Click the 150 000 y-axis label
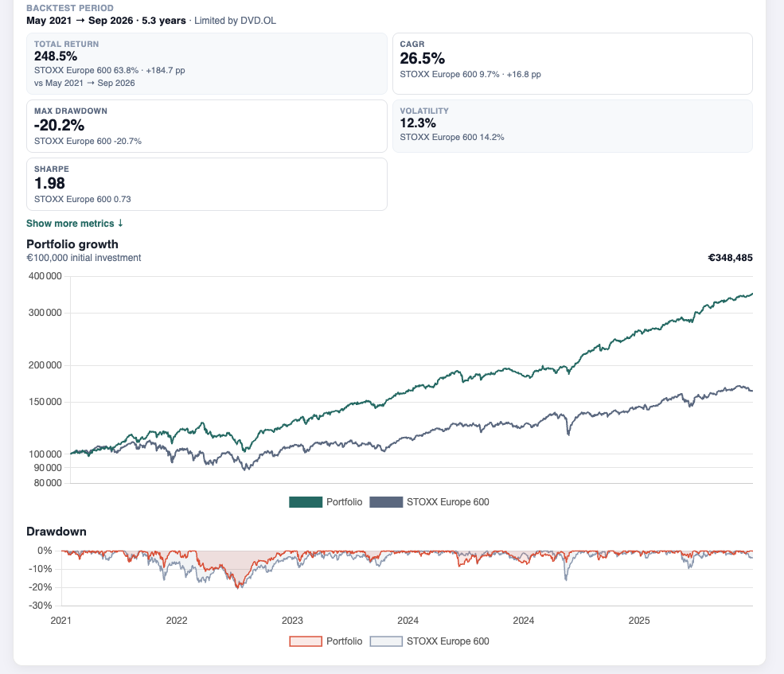 (x=45, y=402)
